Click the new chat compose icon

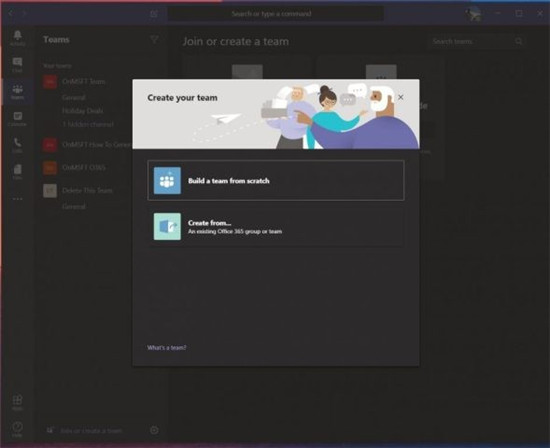[x=154, y=14]
